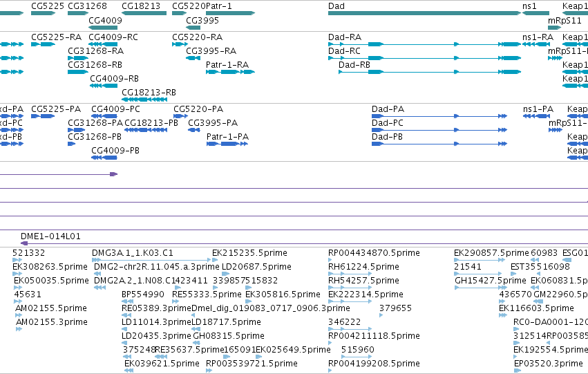Click the LD20687.5prime EST label
The height and width of the screenshot is (374, 588).
[256, 267]
